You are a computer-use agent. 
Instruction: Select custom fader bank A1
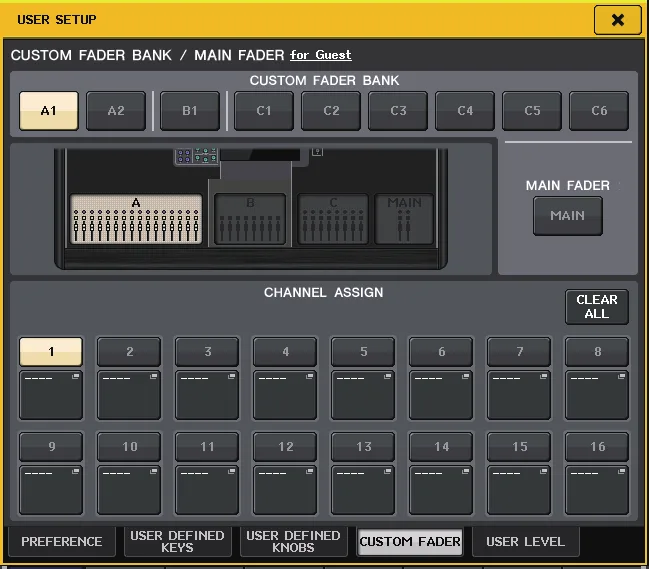[x=49, y=111]
